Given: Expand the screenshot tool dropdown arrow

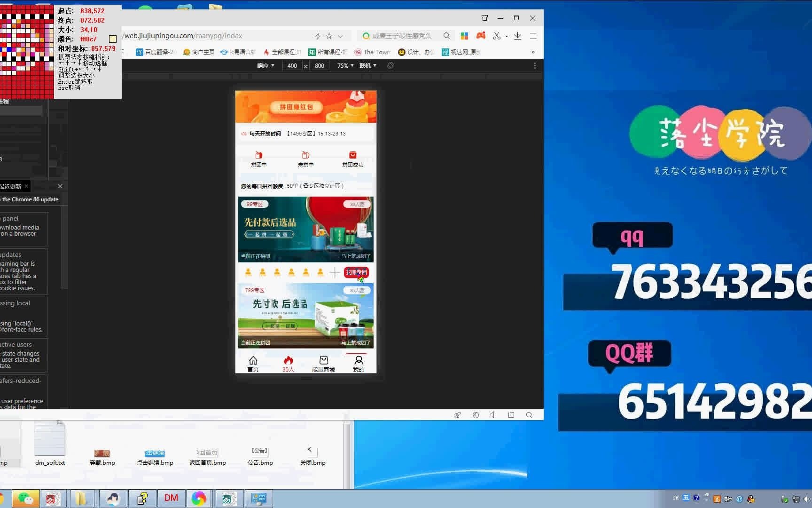Looking at the screenshot, I should coord(507,36).
